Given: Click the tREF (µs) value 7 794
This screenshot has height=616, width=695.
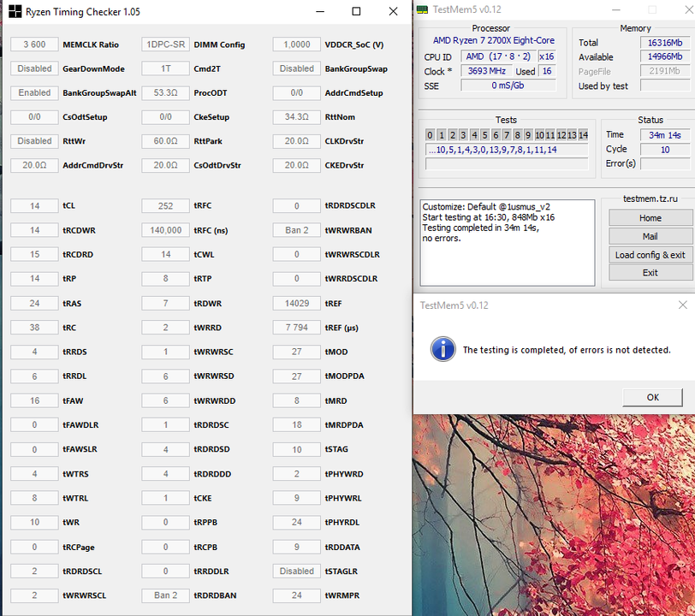Looking at the screenshot, I should coord(297,328).
